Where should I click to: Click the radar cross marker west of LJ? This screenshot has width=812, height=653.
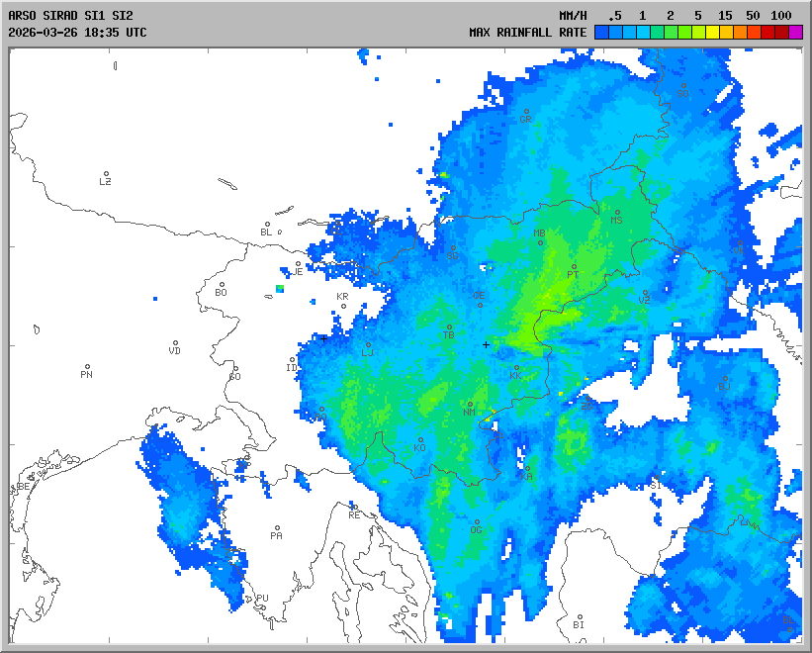pyautogui.click(x=323, y=338)
